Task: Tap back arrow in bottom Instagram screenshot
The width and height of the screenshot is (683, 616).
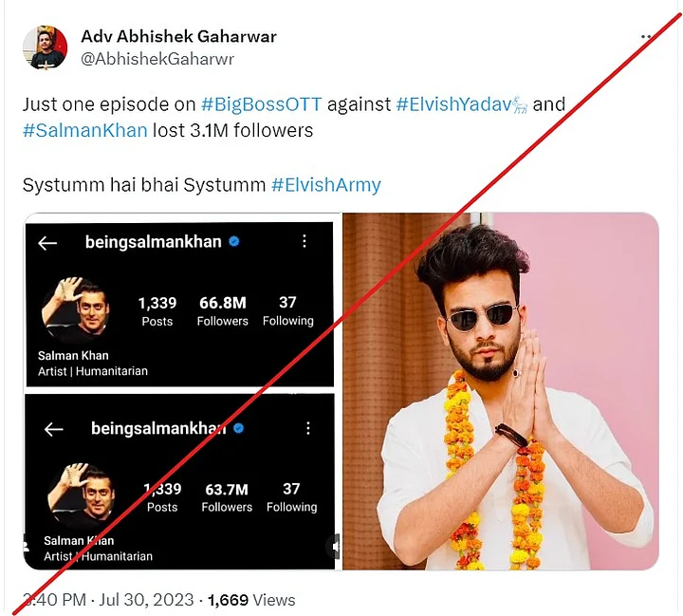Action: point(53,429)
